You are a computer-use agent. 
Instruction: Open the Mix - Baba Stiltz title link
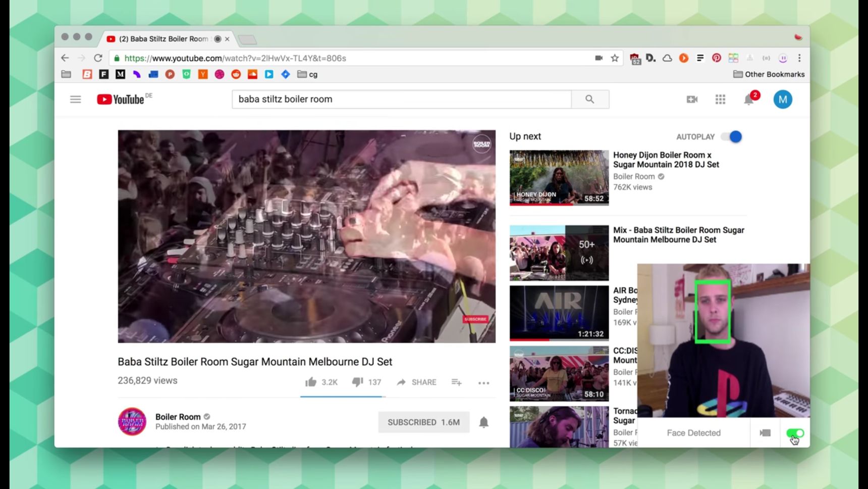point(679,235)
